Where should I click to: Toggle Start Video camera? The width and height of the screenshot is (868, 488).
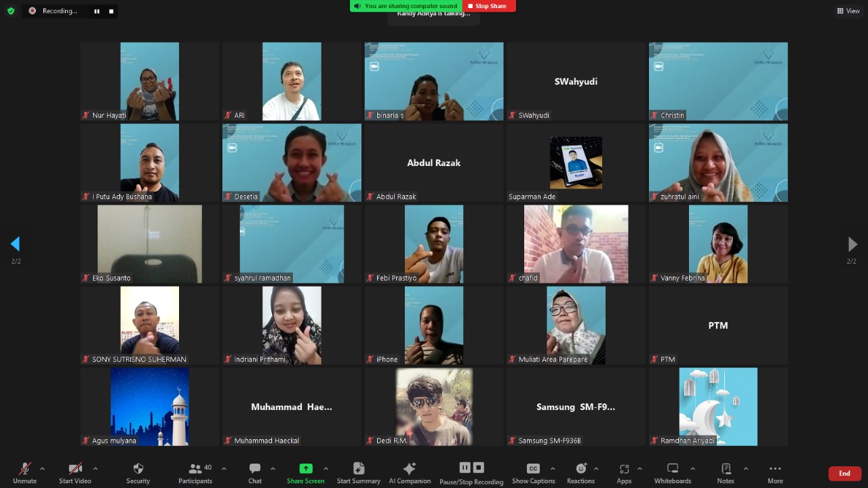point(75,472)
